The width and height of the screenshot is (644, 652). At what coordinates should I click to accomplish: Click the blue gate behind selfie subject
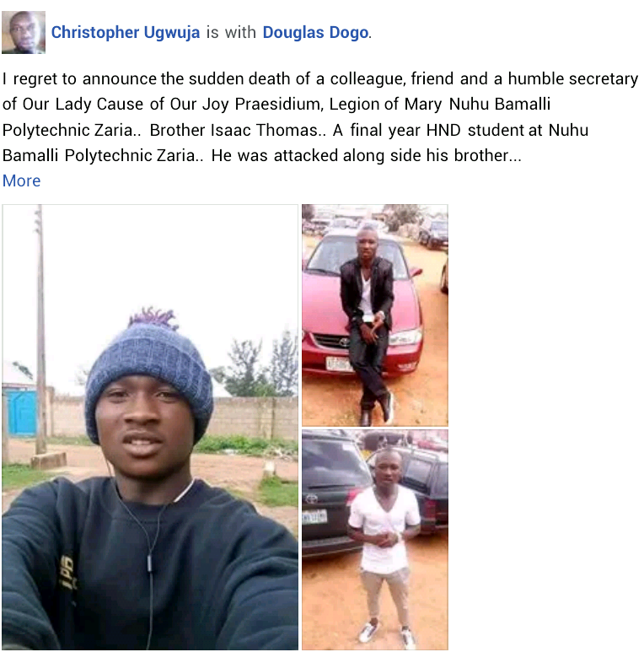click(x=19, y=412)
